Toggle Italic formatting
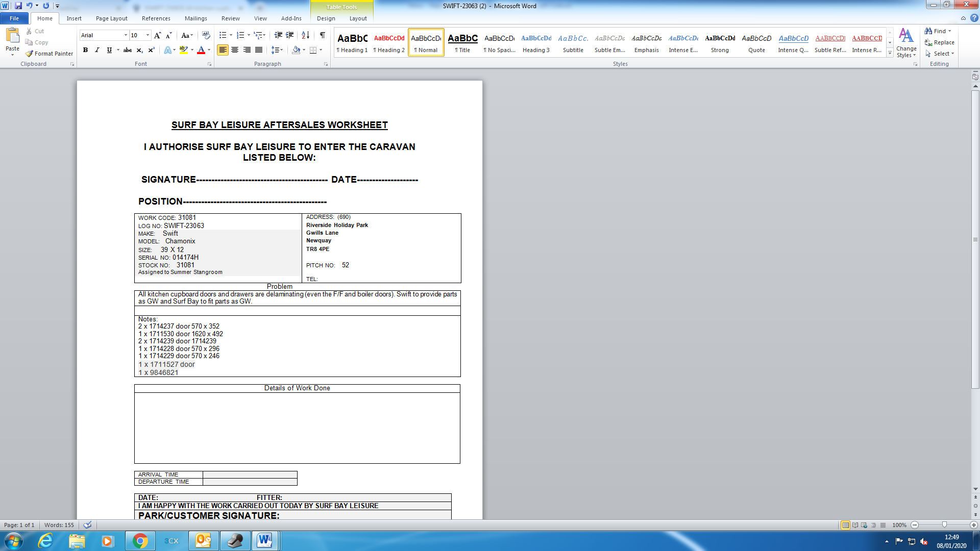980x551 pixels. click(x=97, y=50)
